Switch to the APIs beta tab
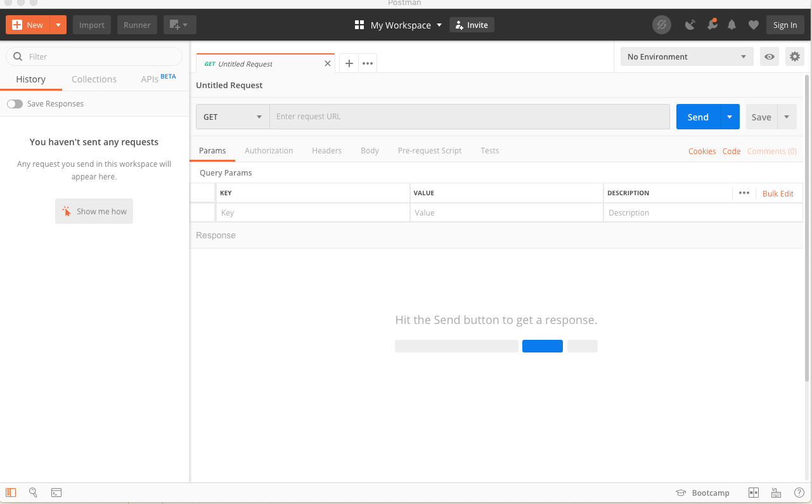The height and width of the screenshot is (504, 812). (158, 79)
